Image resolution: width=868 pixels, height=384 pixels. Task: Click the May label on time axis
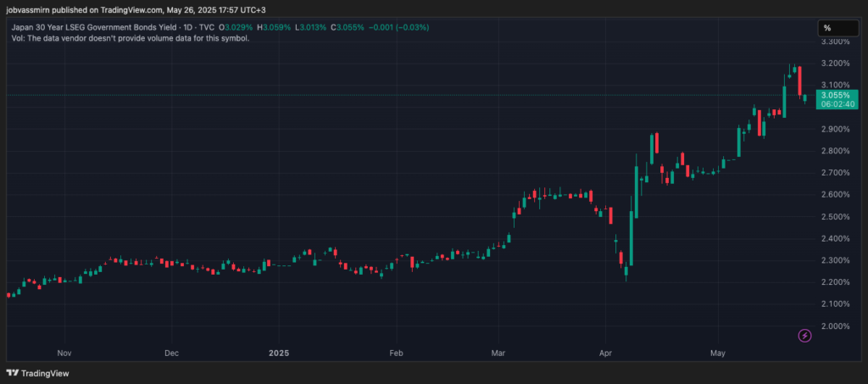point(717,352)
